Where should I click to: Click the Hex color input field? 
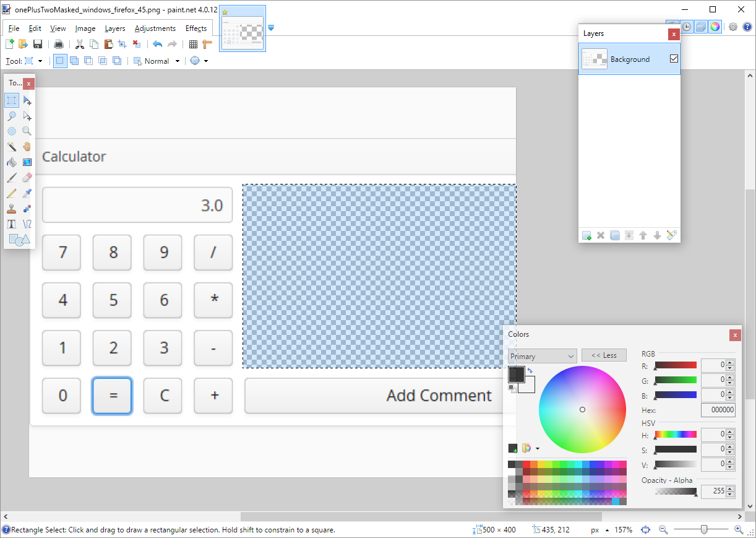[718, 410]
